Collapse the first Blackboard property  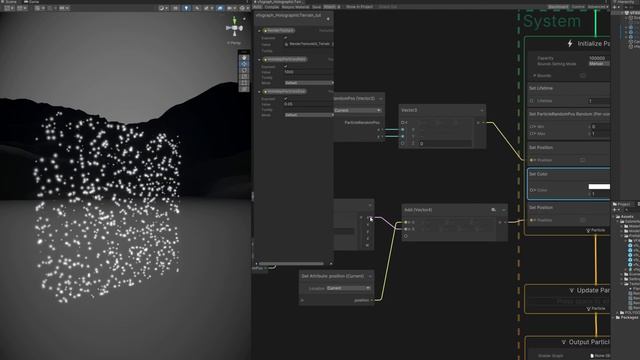click(x=259, y=31)
